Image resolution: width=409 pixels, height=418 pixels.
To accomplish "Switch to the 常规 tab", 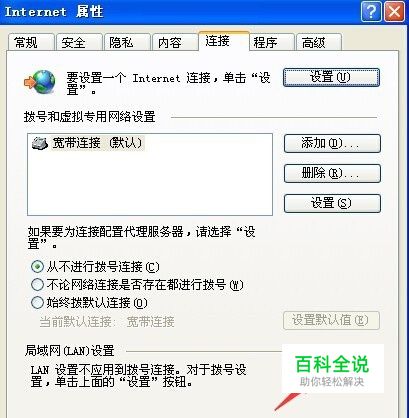I will (31, 43).
